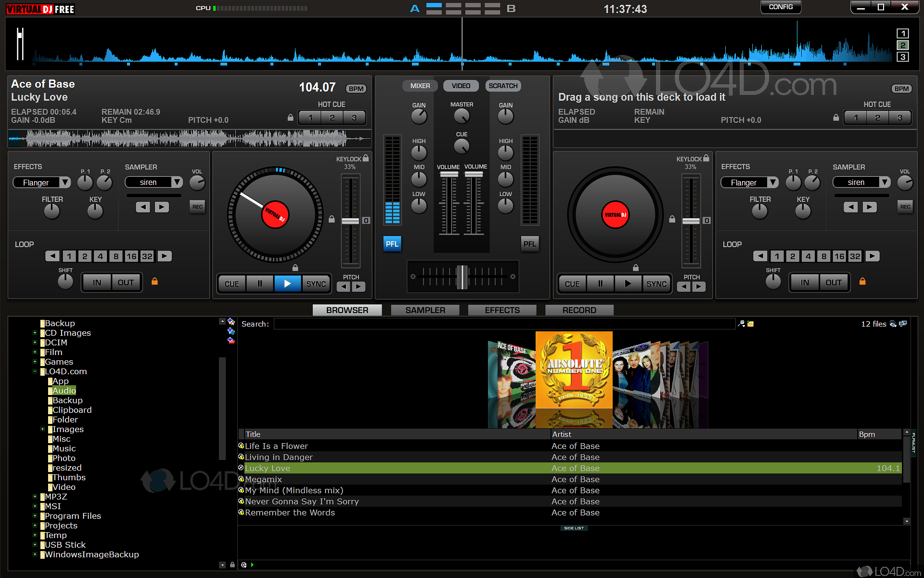This screenshot has height=578, width=924.
Task: Click hot cue lock icon on left deck
Action: (290, 118)
